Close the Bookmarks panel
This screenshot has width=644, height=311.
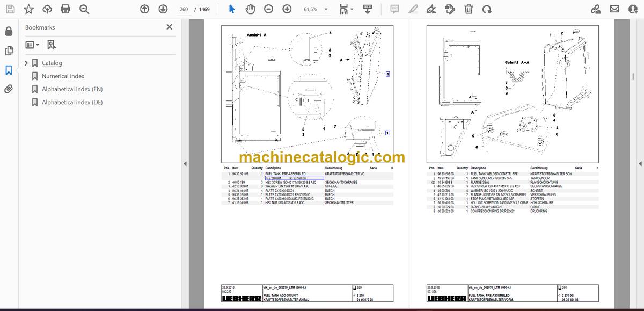pyautogui.click(x=170, y=27)
